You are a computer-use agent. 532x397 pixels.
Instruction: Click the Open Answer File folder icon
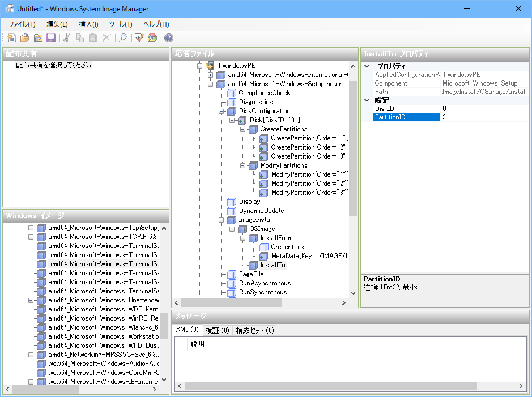click(25, 38)
